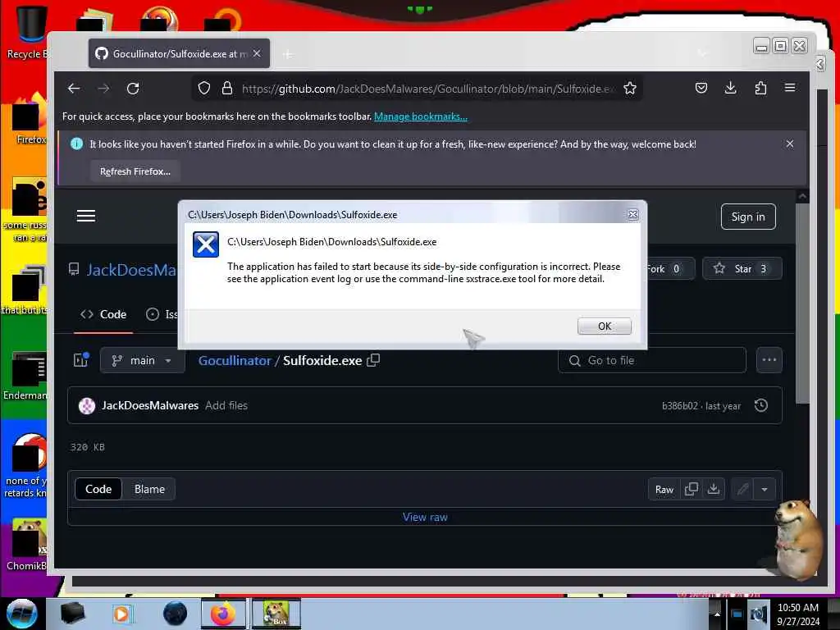Open the Gocullinator breadcrumb link
Viewport: 840px width, 630px height.
[235, 361]
